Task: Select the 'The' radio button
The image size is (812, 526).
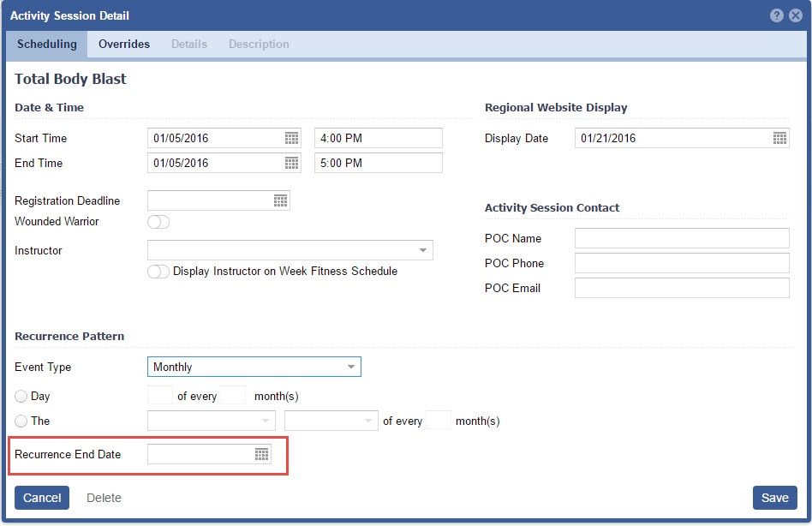Action: coord(21,421)
